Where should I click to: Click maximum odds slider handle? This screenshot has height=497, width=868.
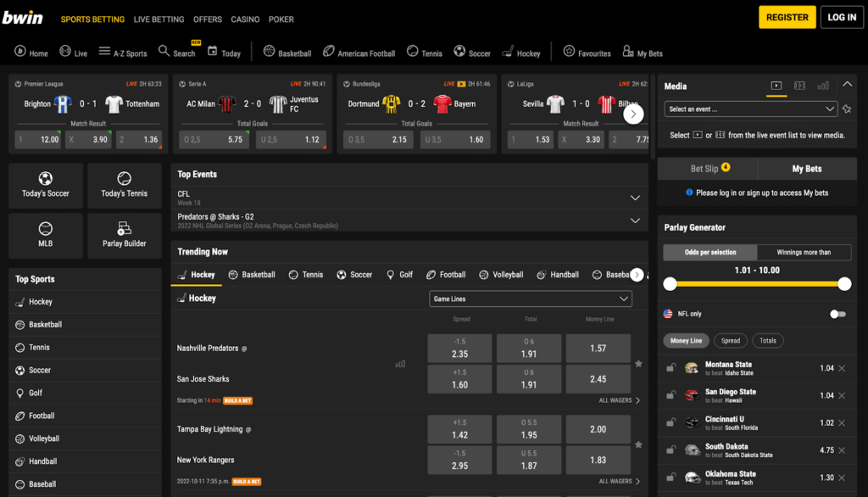844,284
